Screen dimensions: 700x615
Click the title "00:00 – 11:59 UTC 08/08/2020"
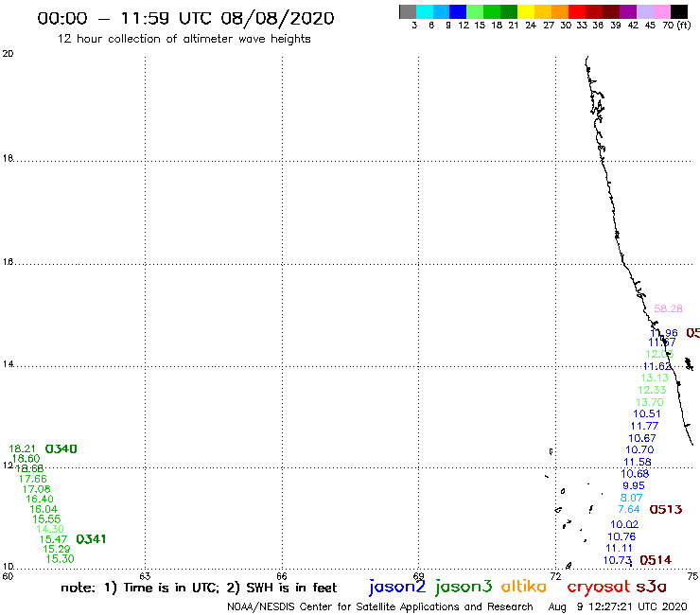click(185, 18)
